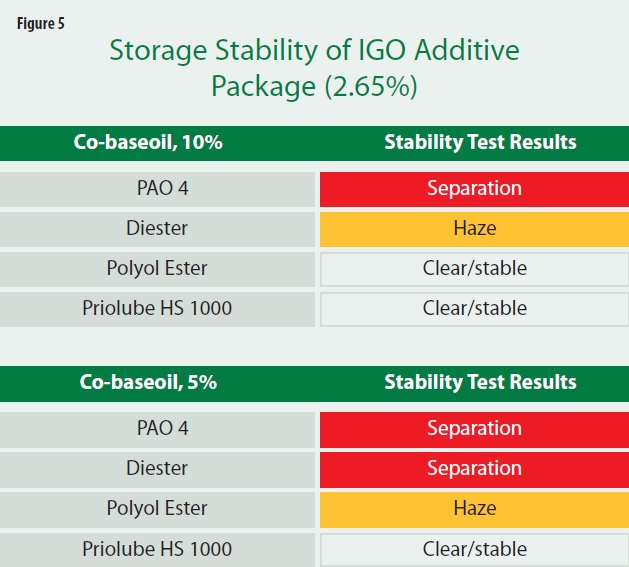Click yellow Haze cell for Polyol Ester 5%
Screen dimensions: 629x567
tap(474, 510)
